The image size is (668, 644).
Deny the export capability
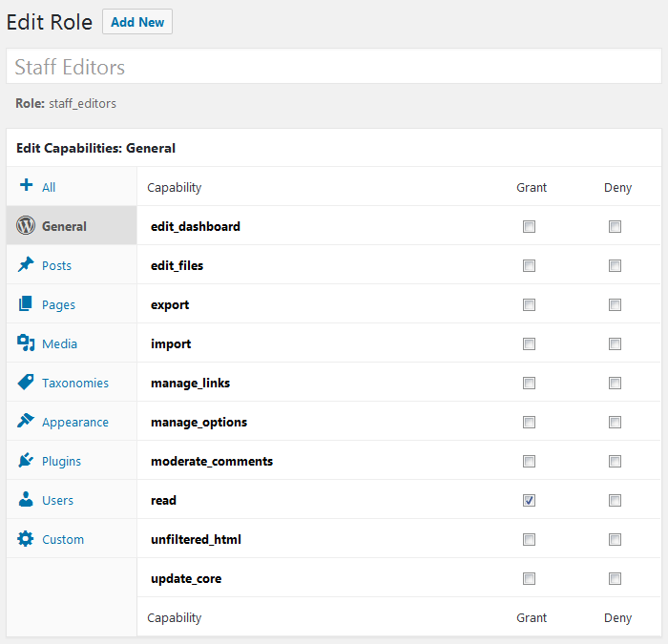tap(615, 305)
